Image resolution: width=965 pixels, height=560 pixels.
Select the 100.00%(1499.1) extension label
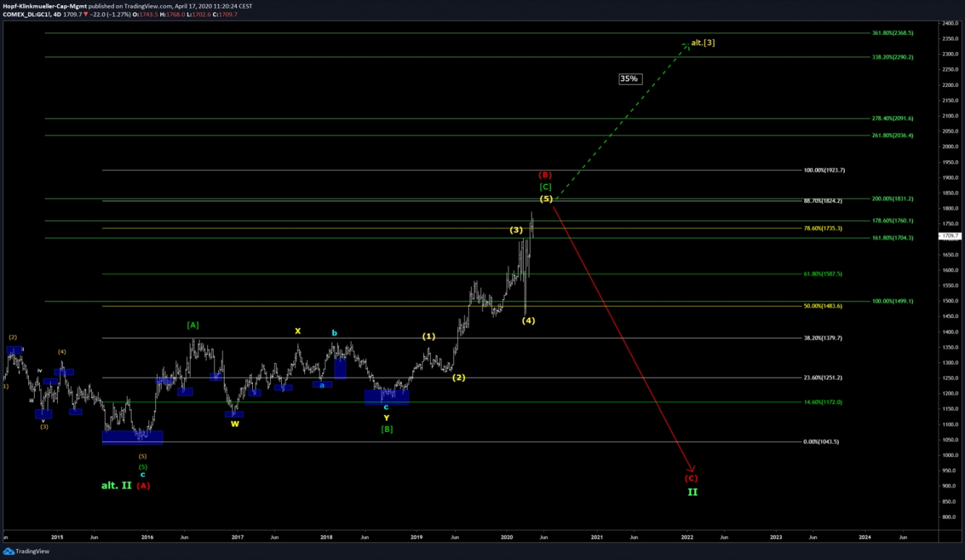tap(893, 301)
